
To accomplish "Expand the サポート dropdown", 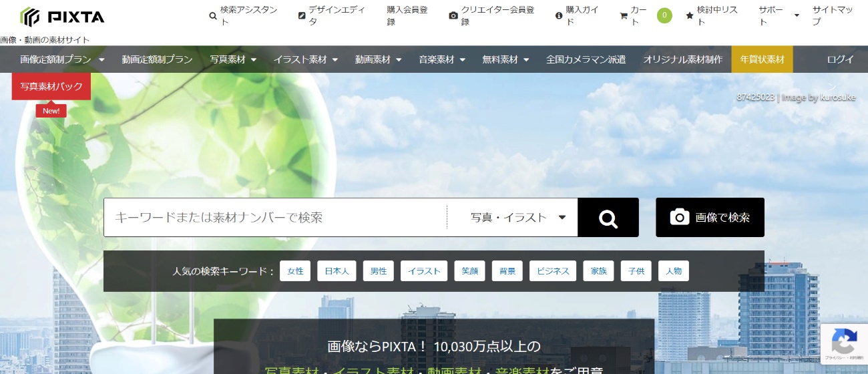I will click(x=779, y=16).
